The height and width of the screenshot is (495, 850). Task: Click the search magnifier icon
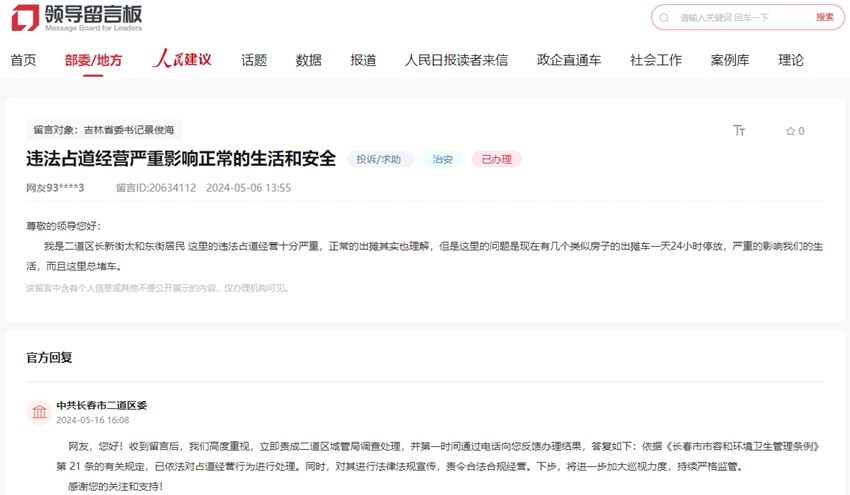point(665,18)
